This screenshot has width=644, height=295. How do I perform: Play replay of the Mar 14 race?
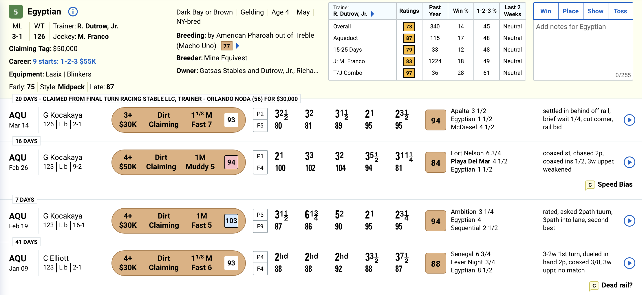click(x=629, y=120)
